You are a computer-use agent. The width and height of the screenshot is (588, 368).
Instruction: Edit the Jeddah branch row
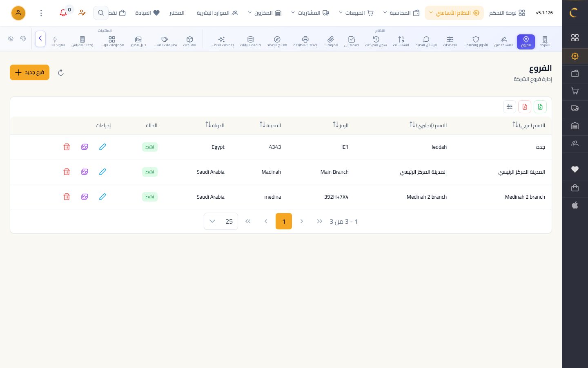[102, 147]
